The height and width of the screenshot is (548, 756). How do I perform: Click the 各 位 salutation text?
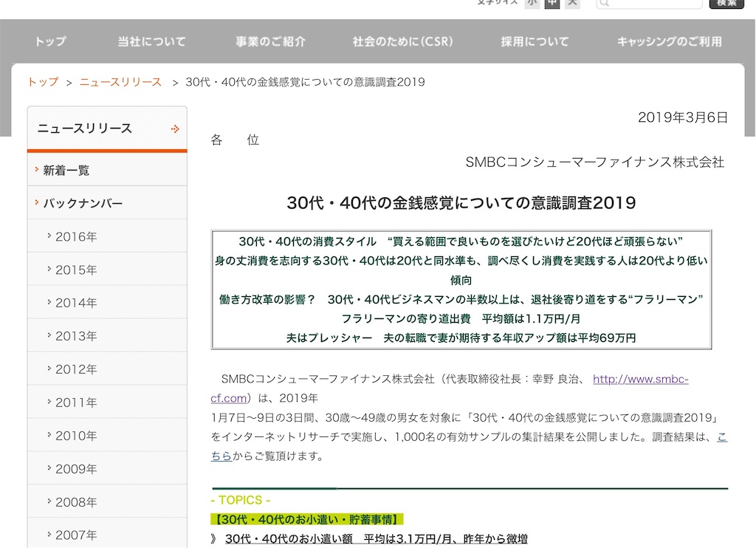pos(235,140)
